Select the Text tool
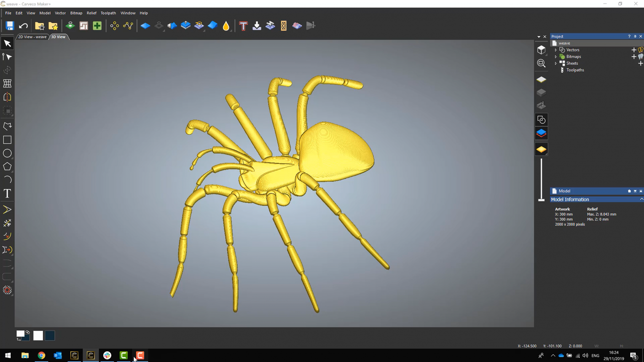The height and width of the screenshot is (362, 644). [7, 194]
